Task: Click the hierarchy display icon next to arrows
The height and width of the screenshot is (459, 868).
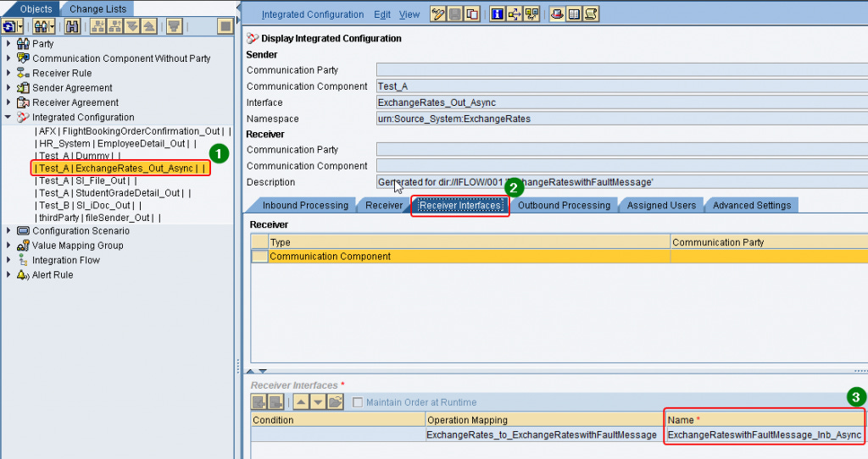Action: [x=532, y=14]
